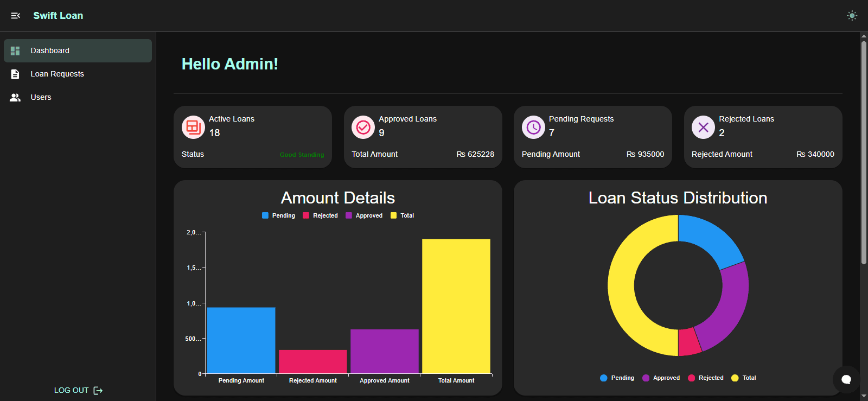Toggle Rejected legend in Amount Details chart
868x401 pixels.
pos(320,215)
